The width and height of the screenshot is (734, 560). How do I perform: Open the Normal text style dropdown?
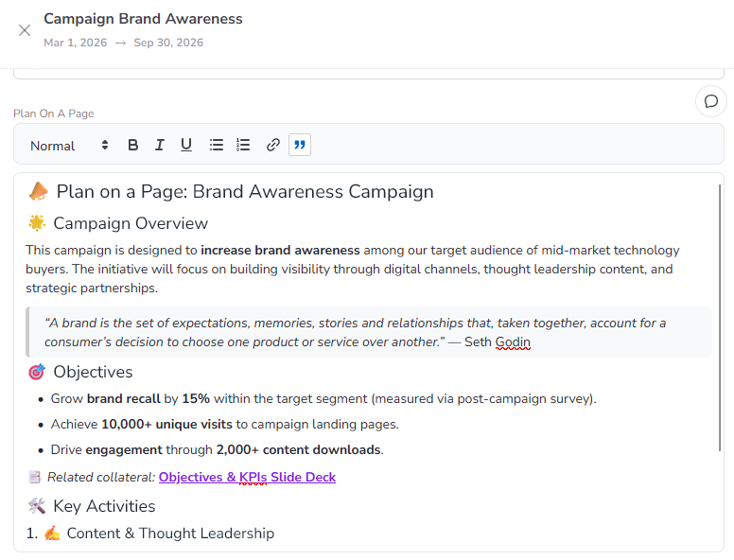69,146
